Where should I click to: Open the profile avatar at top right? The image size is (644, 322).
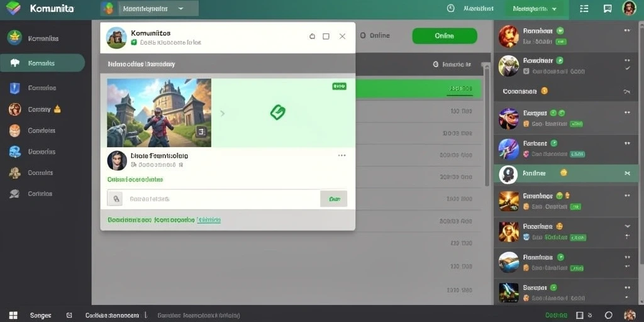pos(629,8)
